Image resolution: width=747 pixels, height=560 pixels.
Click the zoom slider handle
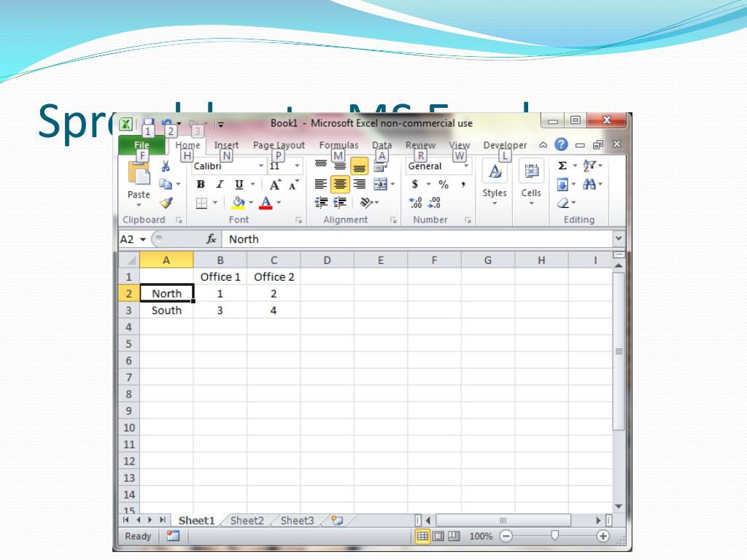(554, 536)
